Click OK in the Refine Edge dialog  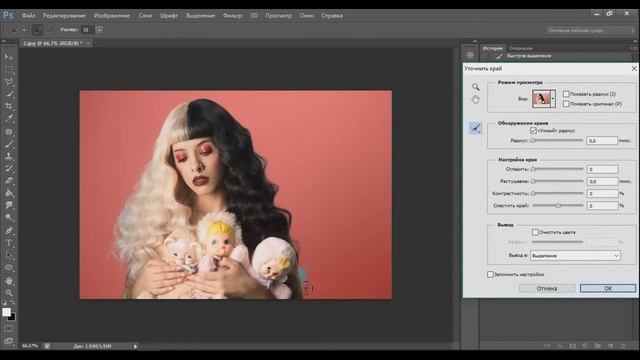(x=608, y=288)
